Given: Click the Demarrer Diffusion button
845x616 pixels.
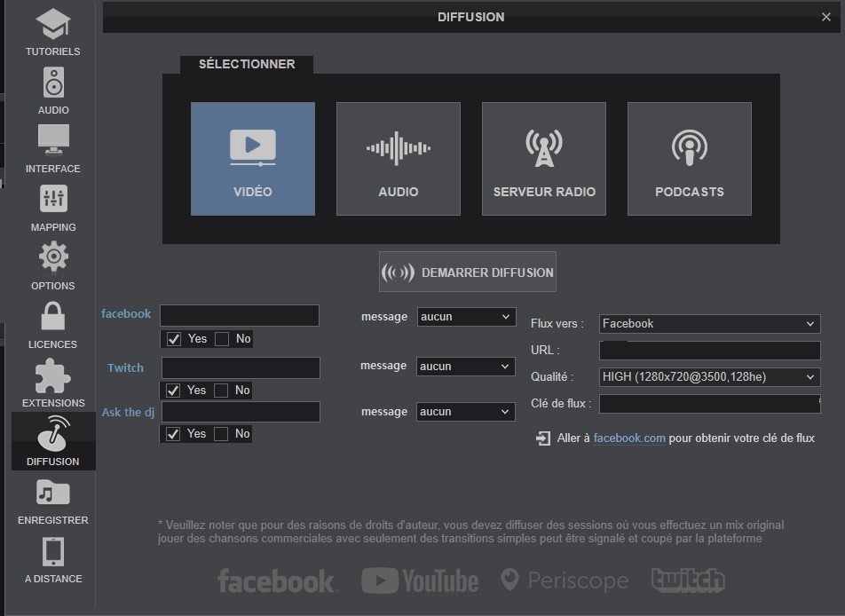Looking at the screenshot, I should 468,272.
